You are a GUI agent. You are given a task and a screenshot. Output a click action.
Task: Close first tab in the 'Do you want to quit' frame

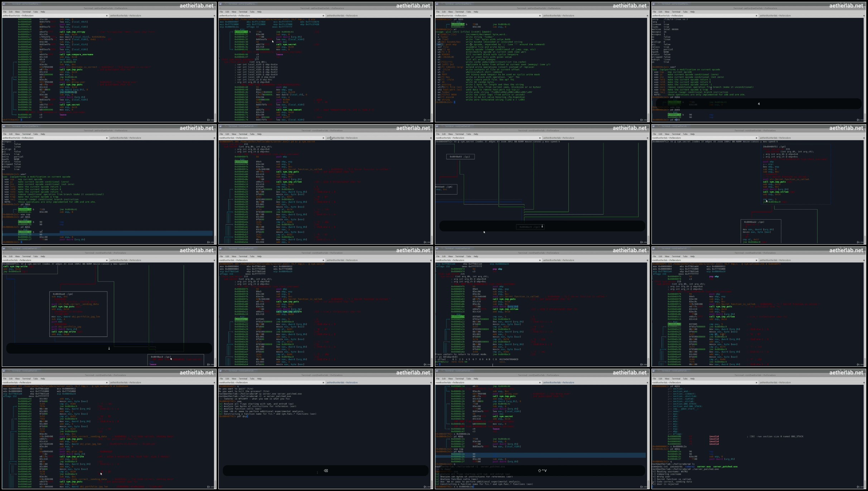(323, 383)
